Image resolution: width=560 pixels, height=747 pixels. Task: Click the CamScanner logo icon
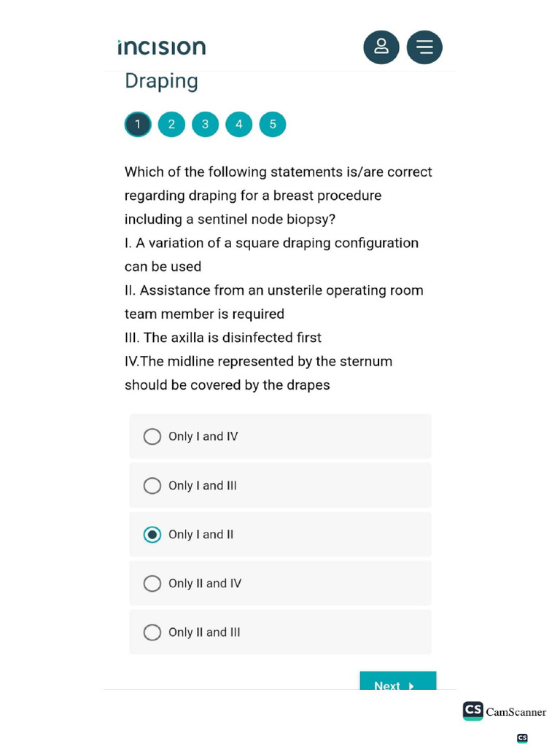[x=473, y=711]
